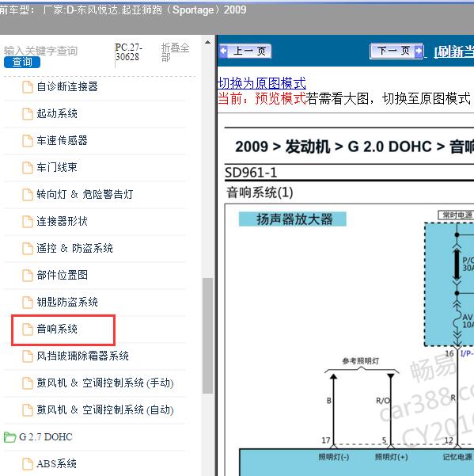Click the 参考照明灯 label in diagram
Screen dimensions: 474x476
[x=361, y=361]
